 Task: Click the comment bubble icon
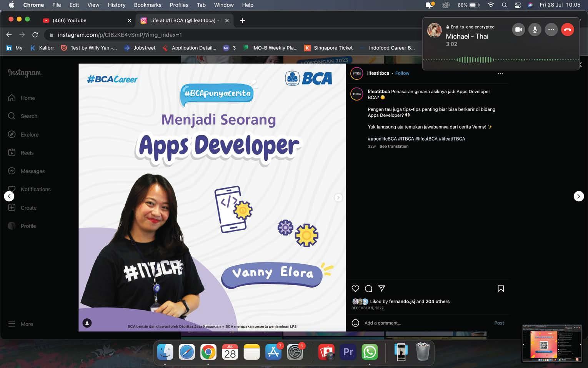coord(368,289)
